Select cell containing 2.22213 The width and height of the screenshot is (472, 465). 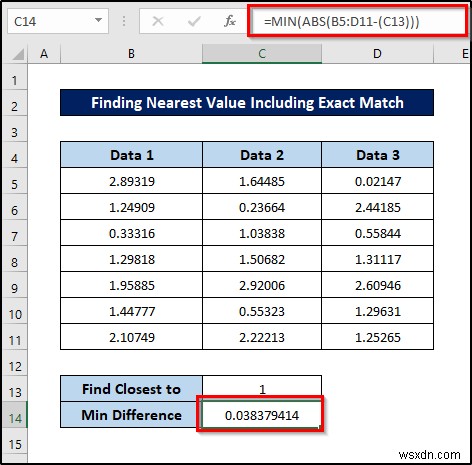point(262,337)
